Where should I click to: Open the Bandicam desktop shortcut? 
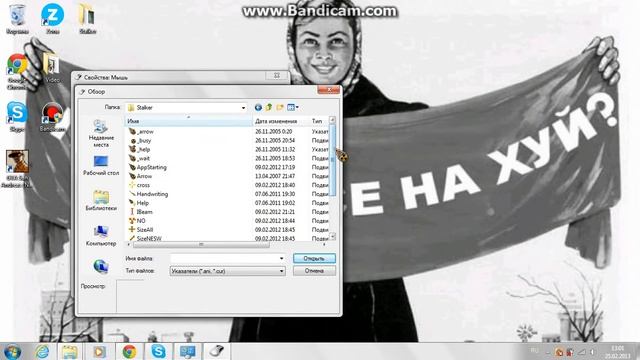click(x=52, y=117)
